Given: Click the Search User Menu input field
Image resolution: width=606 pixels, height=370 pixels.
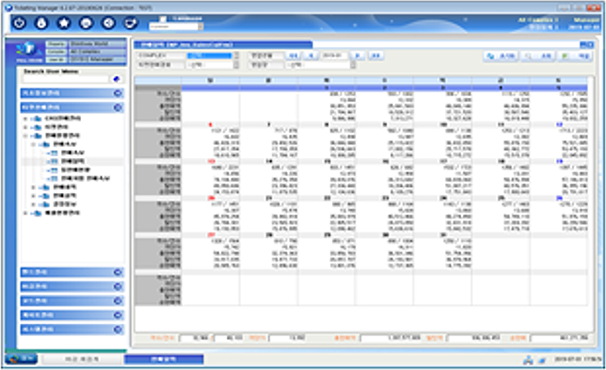Looking at the screenshot, I should (66, 79).
